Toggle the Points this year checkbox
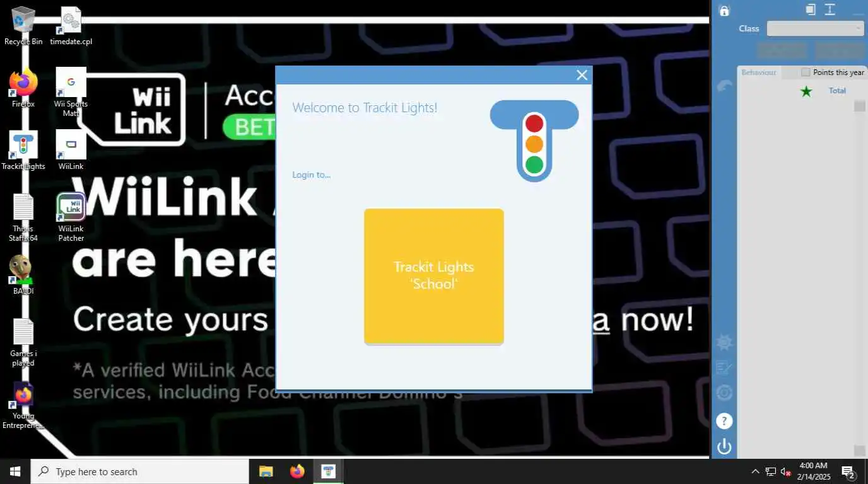Viewport: 868px width, 484px height. pos(806,72)
